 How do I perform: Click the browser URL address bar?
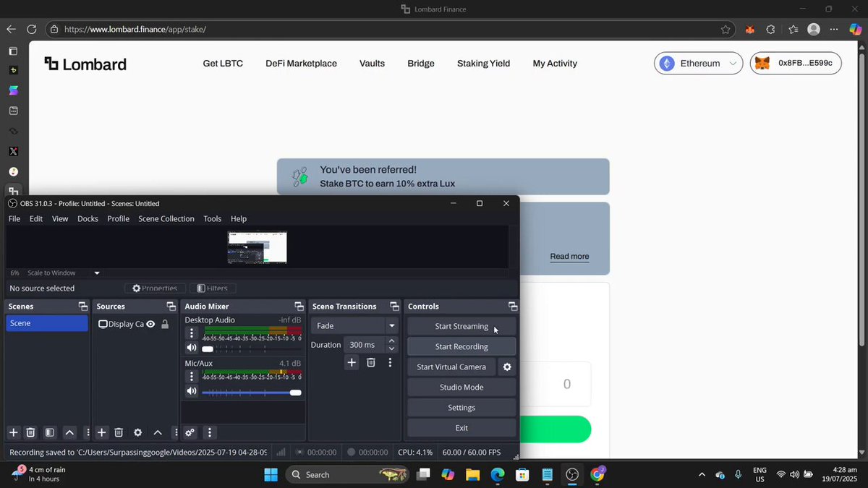point(391,30)
